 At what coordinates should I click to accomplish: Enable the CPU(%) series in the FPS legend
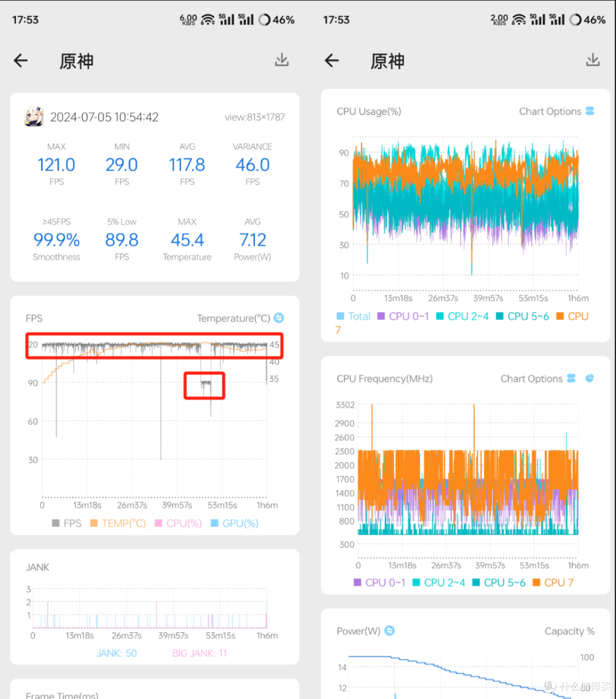coord(179,523)
